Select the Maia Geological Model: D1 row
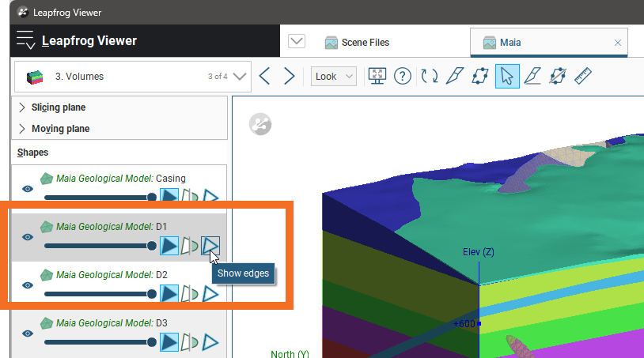The image size is (644, 358). tap(119, 237)
